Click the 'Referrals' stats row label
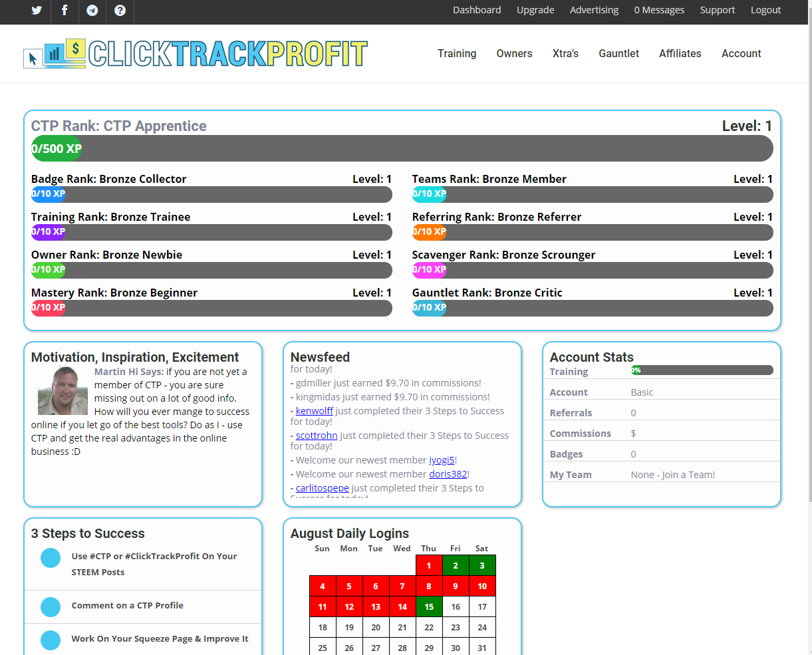Image resolution: width=812 pixels, height=655 pixels. tap(571, 413)
